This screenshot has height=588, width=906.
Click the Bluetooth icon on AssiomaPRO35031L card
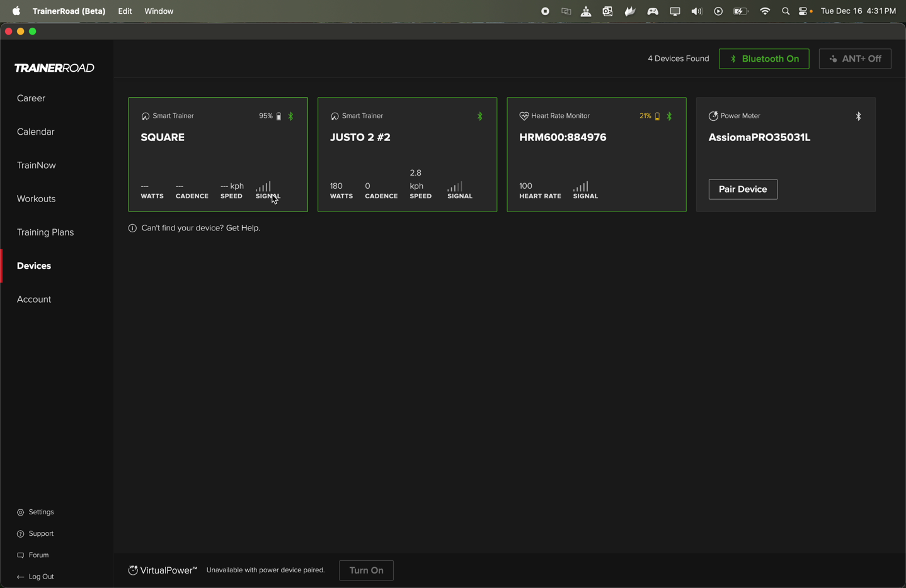pos(857,116)
